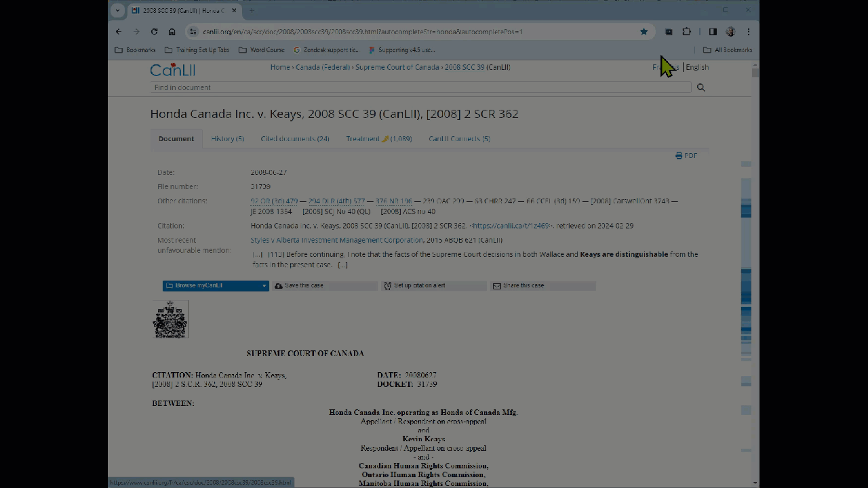Focus the Find in document field
This screenshot has width=868, height=488.
(420, 87)
